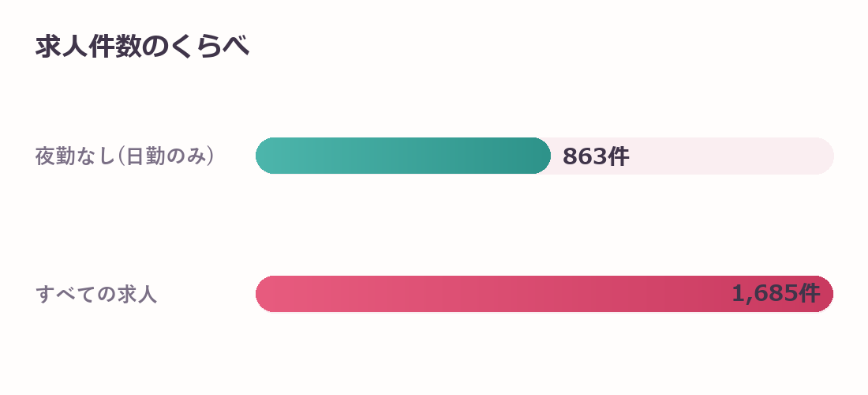The width and height of the screenshot is (868, 395).
Task: Click the green 夜勤なし progress bar fill
Action: (x=403, y=156)
